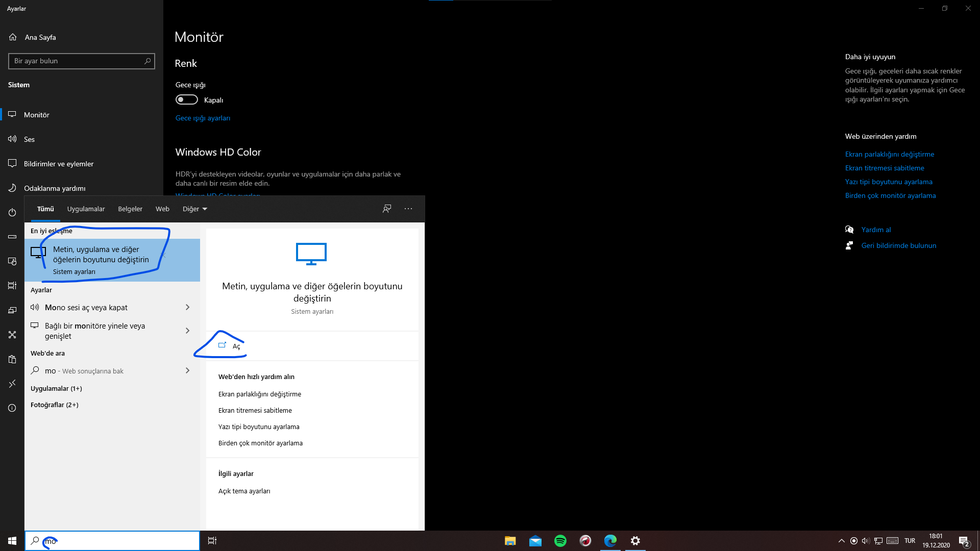980x551 pixels.
Task: Toggle the Gece ışığı night light switch
Action: [187, 99]
